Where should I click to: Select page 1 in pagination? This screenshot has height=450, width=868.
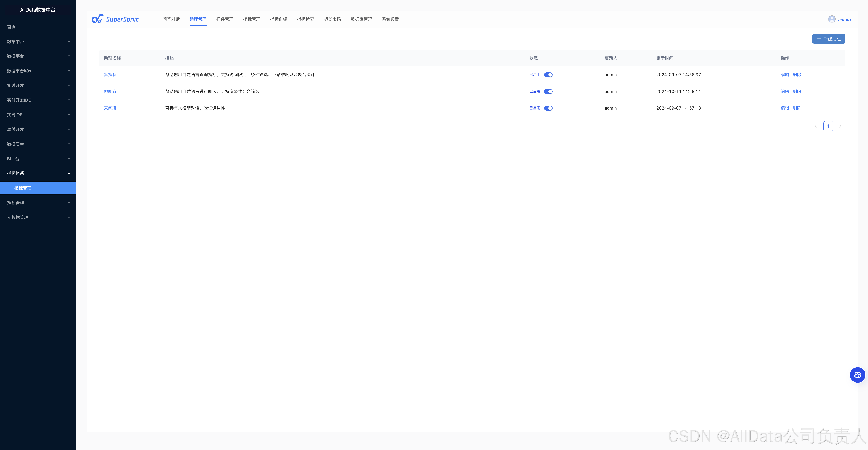point(828,126)
